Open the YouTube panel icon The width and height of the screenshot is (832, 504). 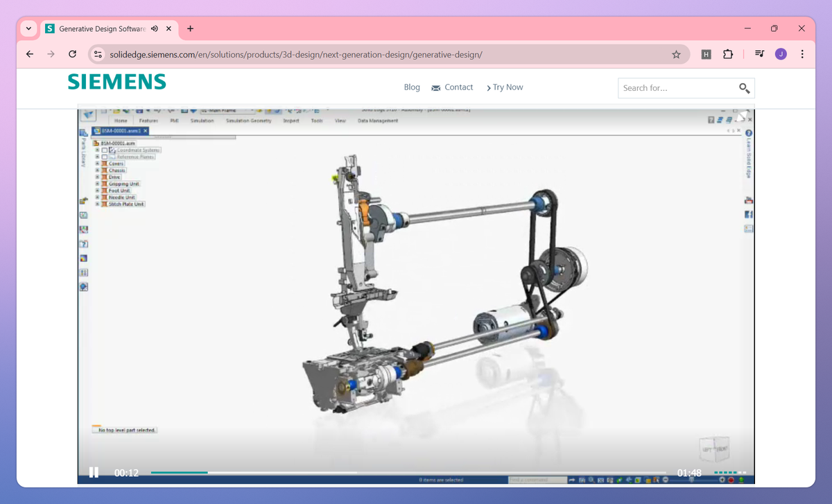[749, 200]
